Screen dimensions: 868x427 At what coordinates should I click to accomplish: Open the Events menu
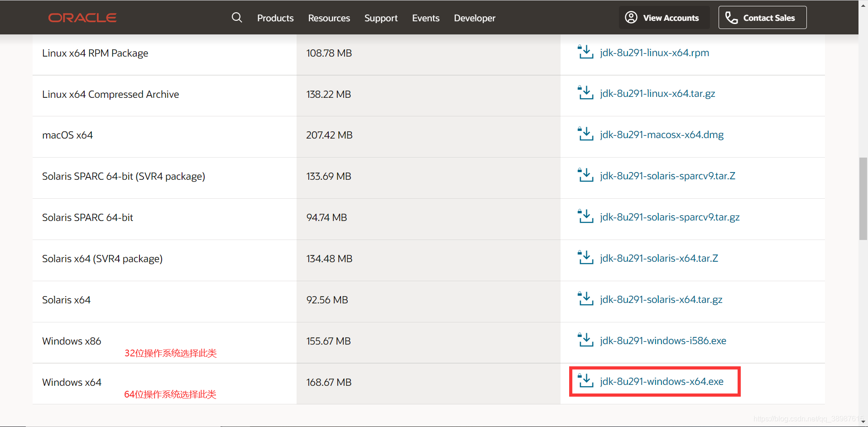click(426, 18)
